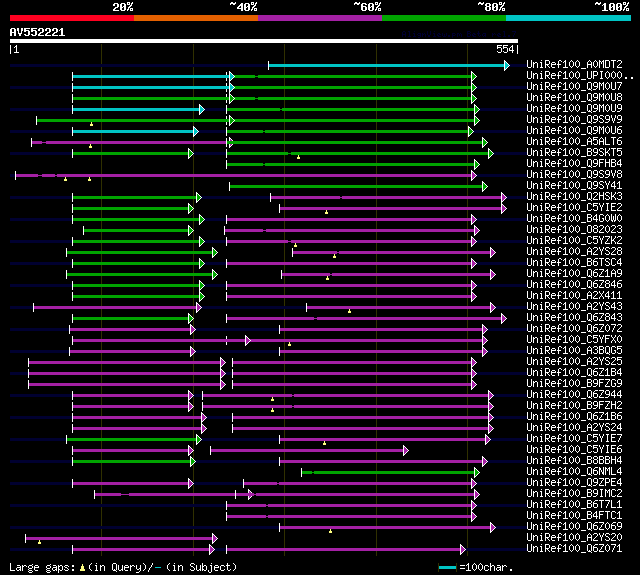Select the UniRef100_B6T7L1 label

[x=574, y=505]
